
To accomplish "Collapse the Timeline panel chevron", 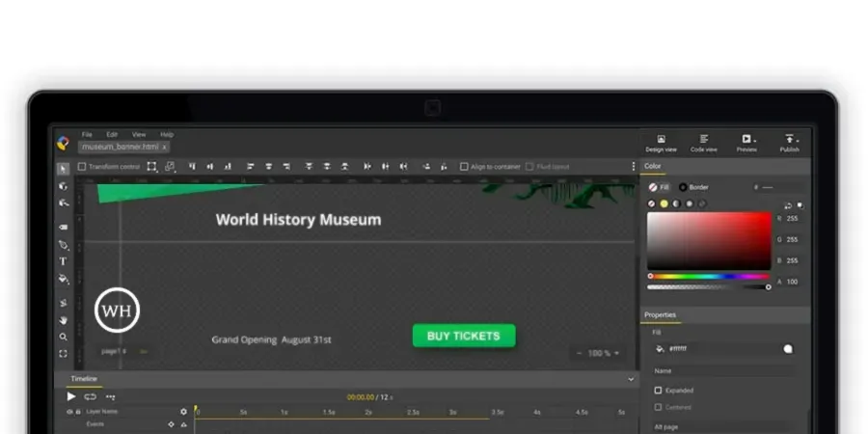I will pyautogui.click(x=631, y=379).
